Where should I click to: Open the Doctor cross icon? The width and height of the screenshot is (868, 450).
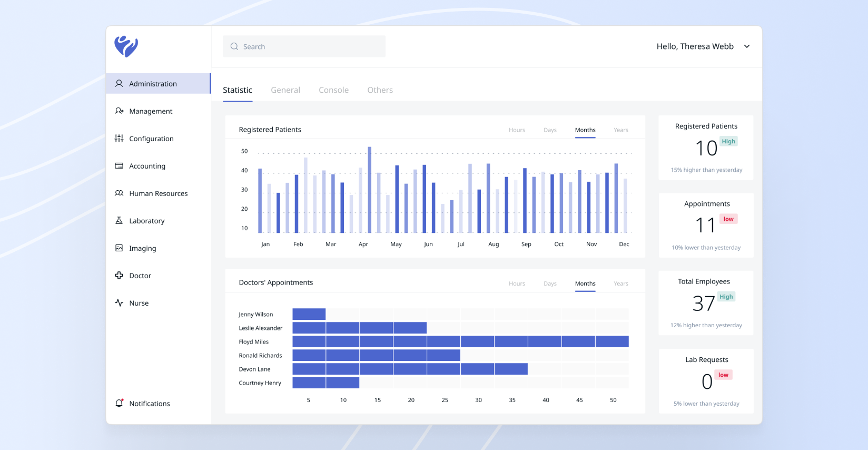coord(119,276)
